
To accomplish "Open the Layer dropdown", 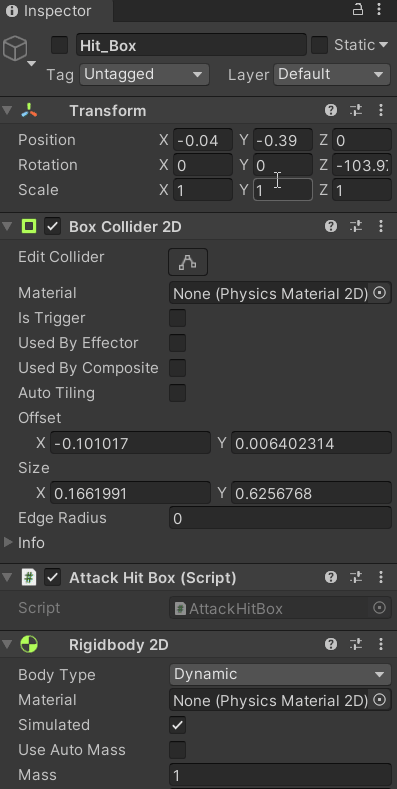I will 332,74.
